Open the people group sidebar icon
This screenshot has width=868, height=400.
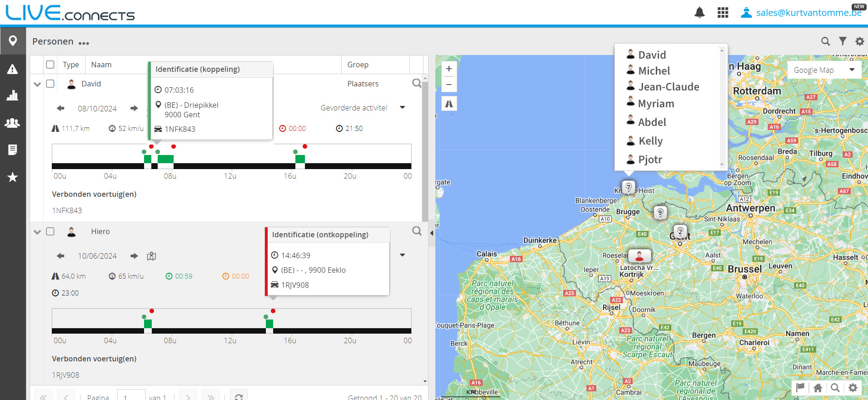click(x=13, y=123)
